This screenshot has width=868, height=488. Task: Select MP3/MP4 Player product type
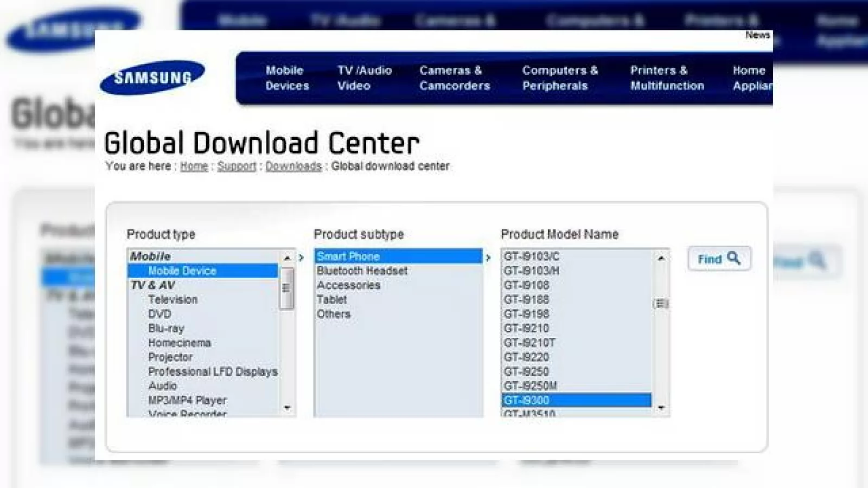[x=187, y=400]
